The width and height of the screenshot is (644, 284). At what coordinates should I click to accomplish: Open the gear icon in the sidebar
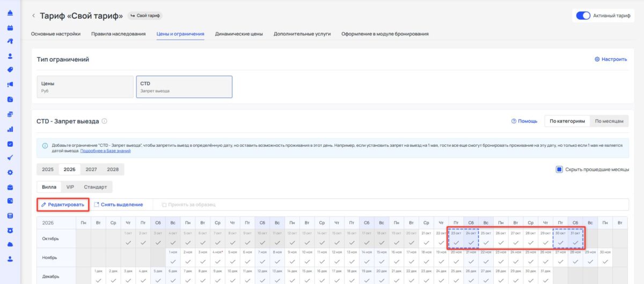tap(10, 173)
